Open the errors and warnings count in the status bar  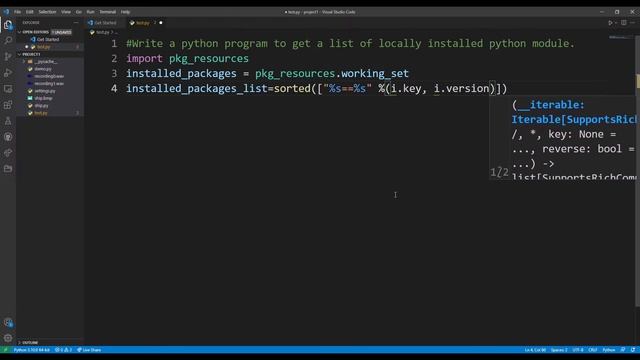click(63, 350)
